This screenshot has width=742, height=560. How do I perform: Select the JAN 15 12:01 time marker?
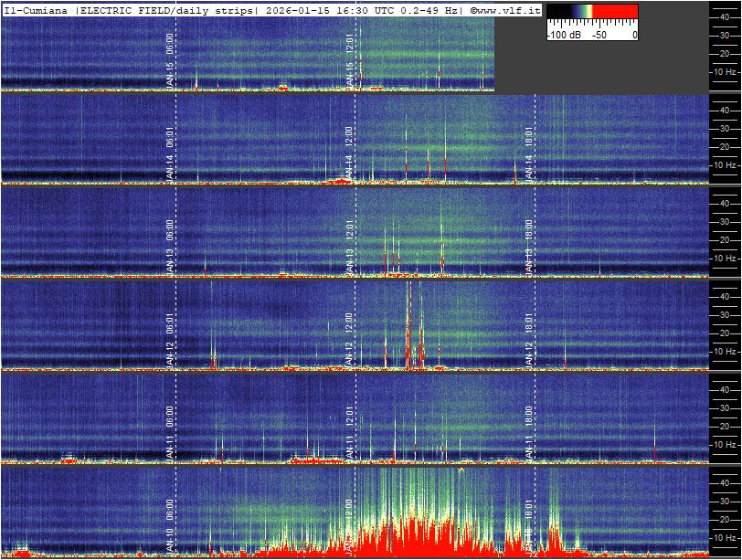point(350,59)
